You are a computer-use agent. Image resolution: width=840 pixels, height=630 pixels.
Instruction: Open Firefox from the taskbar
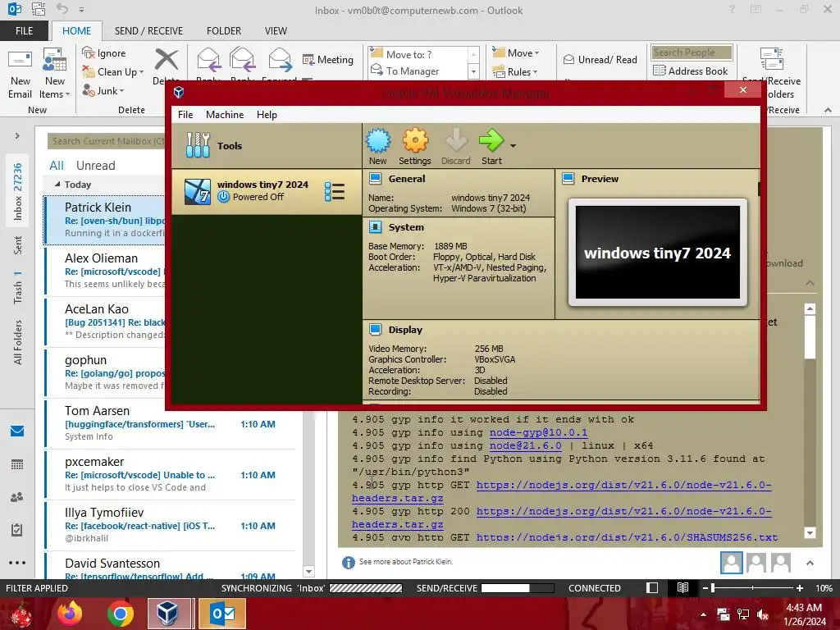click(x=70, y=614)
